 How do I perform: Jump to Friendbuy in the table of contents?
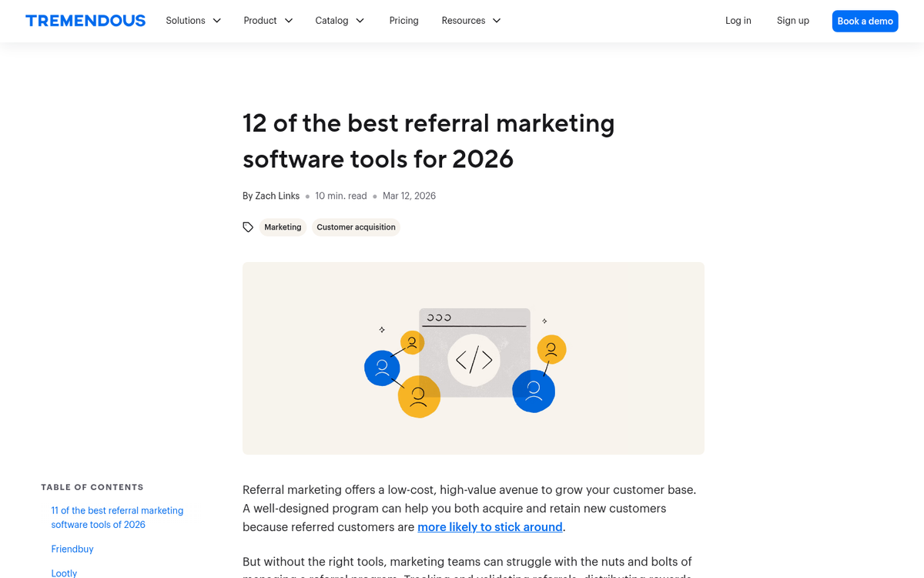pos(72,549)
